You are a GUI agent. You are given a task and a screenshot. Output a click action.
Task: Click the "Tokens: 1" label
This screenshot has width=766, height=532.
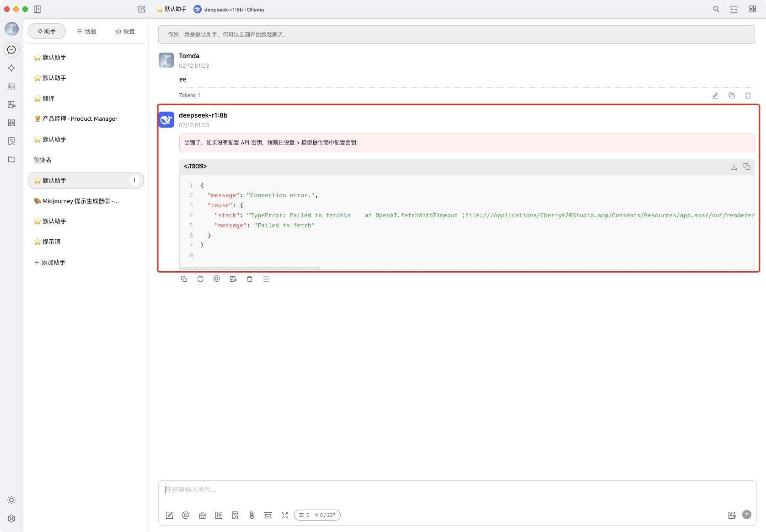(x=189, y=95)
